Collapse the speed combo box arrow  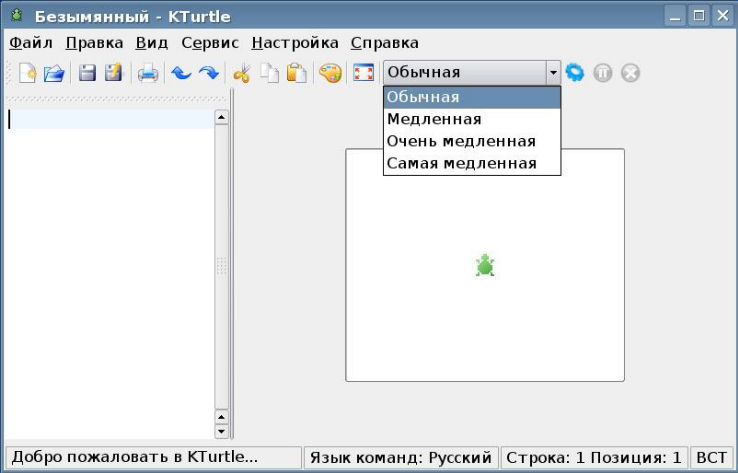pos(552,73)
